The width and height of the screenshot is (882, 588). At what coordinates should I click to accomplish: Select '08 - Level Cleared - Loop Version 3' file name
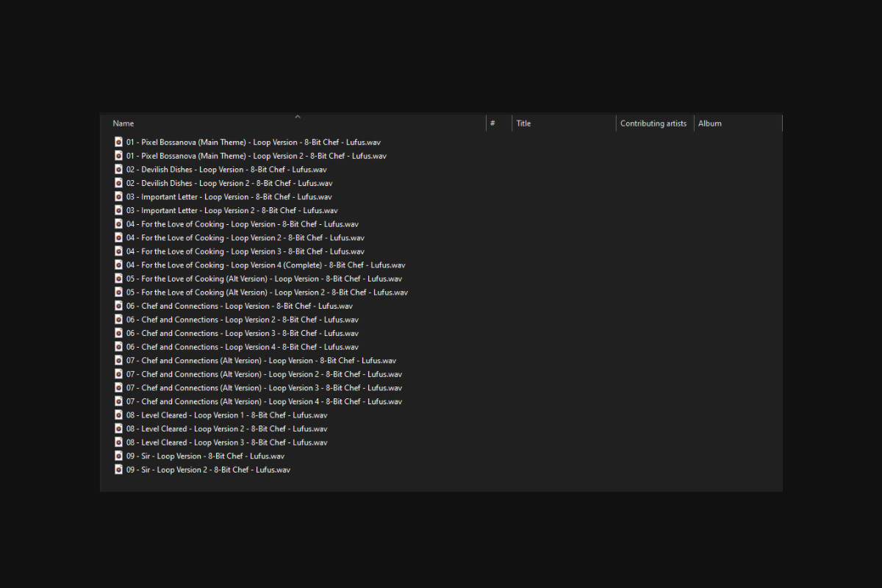pyautogui.click(x=226, y=442)
